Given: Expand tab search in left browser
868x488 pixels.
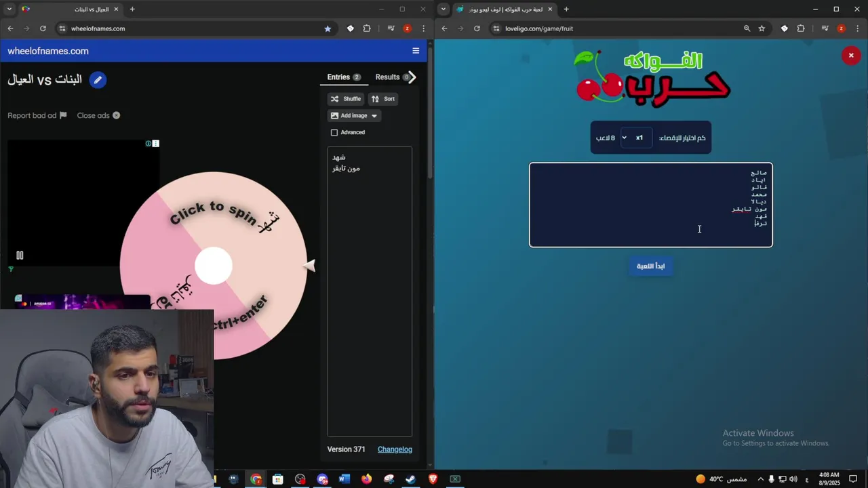Looking at the screenshot, I should [x=9, y=9].
